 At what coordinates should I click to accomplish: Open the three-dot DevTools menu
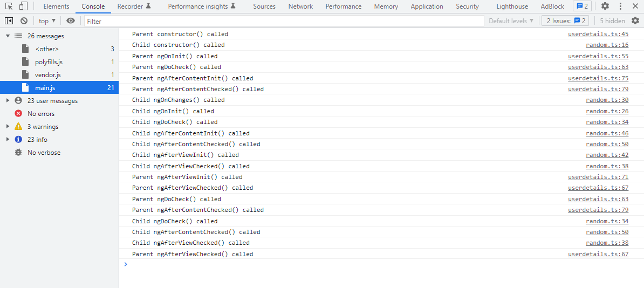[620, 6]
